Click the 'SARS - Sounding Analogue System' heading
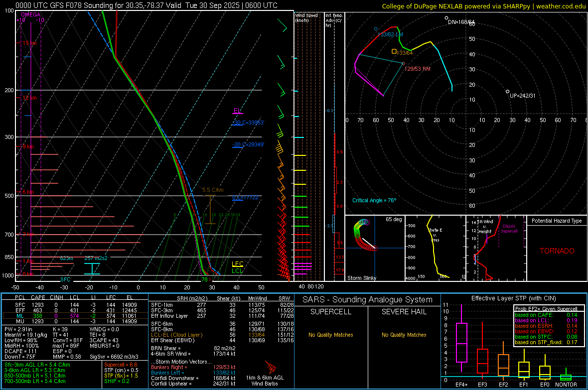Viewport: 588px width, 390px height. [x=368, y=300]
